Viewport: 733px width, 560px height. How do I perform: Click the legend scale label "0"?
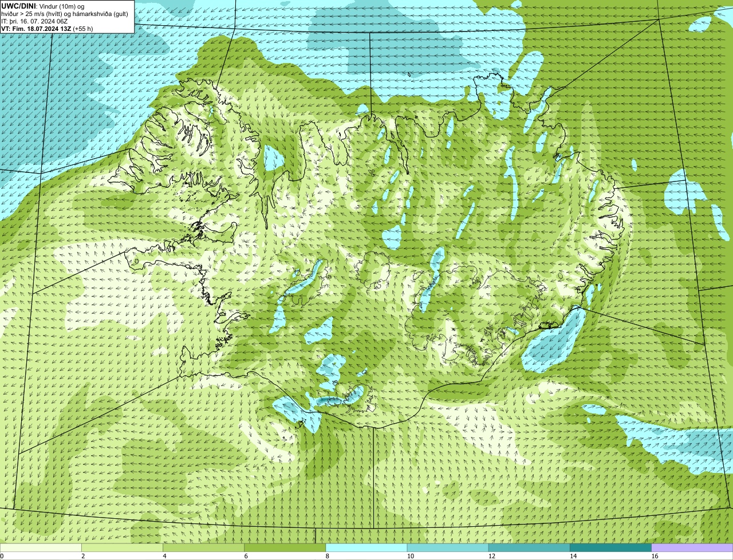tap(2, 556)
